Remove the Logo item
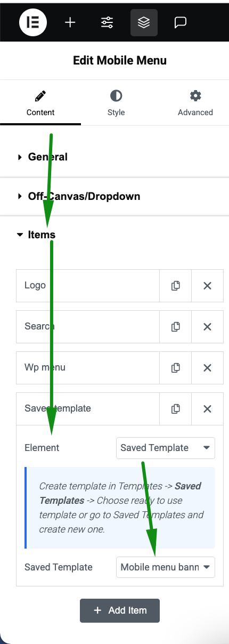This screenshot has width=229, height=644. coord(207,286)
